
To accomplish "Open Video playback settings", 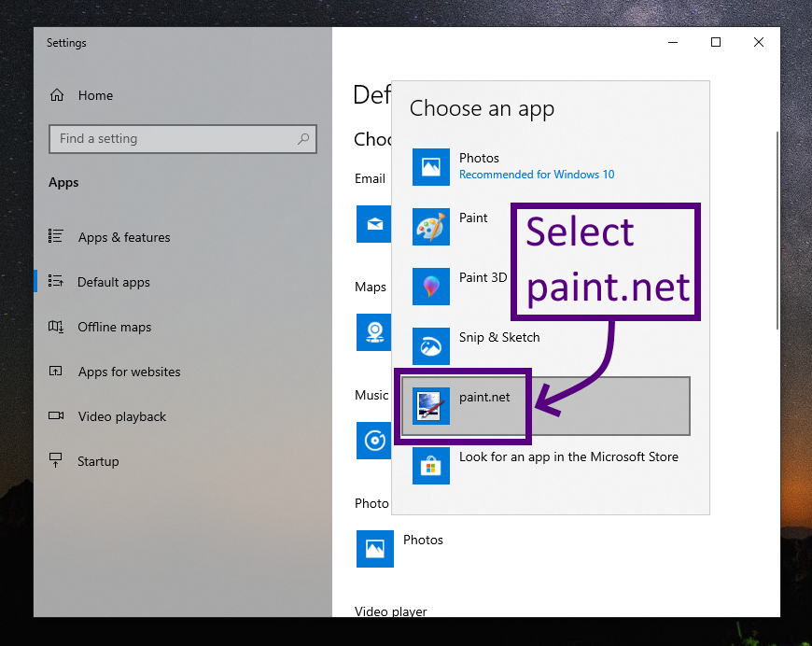I will coord(183,416).
